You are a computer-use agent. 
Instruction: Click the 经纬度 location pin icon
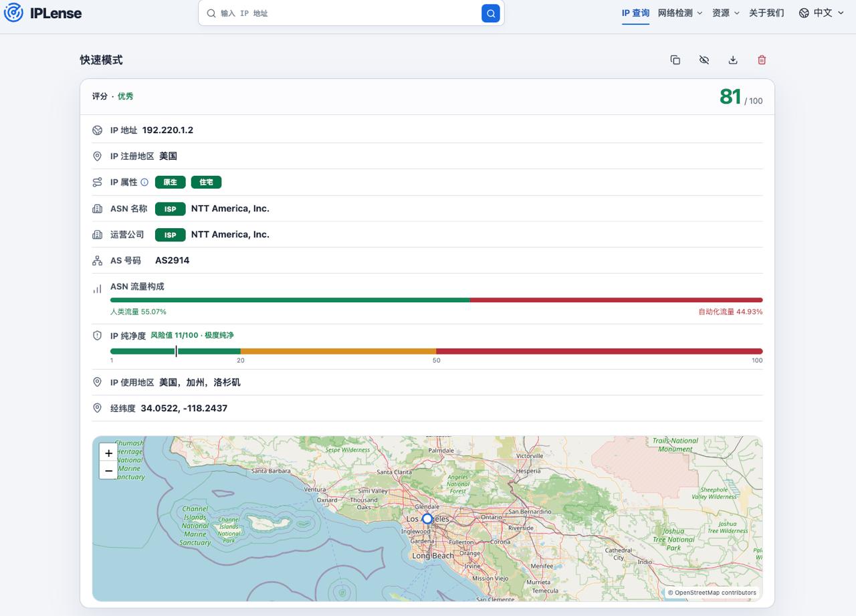click(x=97, y=408)
